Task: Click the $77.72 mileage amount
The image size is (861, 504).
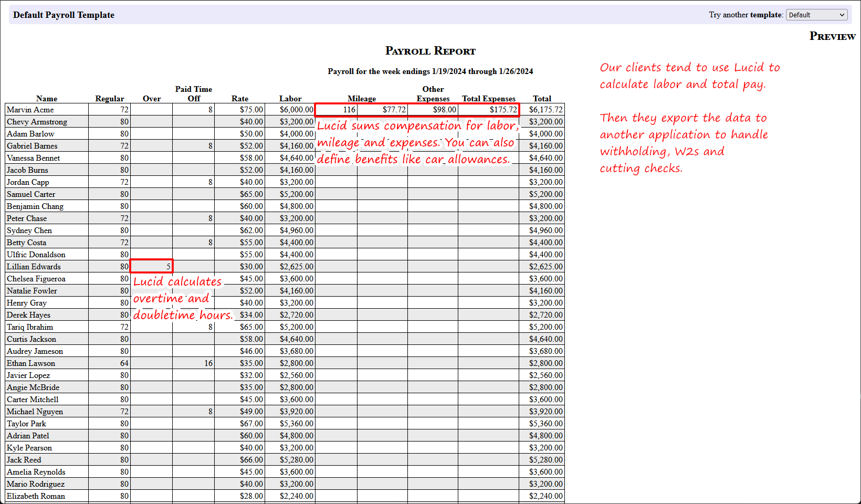Action: point(382,110)
